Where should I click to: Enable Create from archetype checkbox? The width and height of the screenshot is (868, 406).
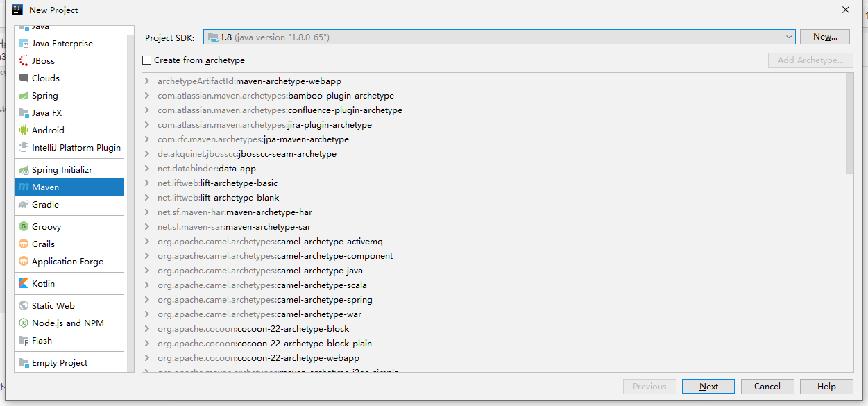tap(146, 60)
